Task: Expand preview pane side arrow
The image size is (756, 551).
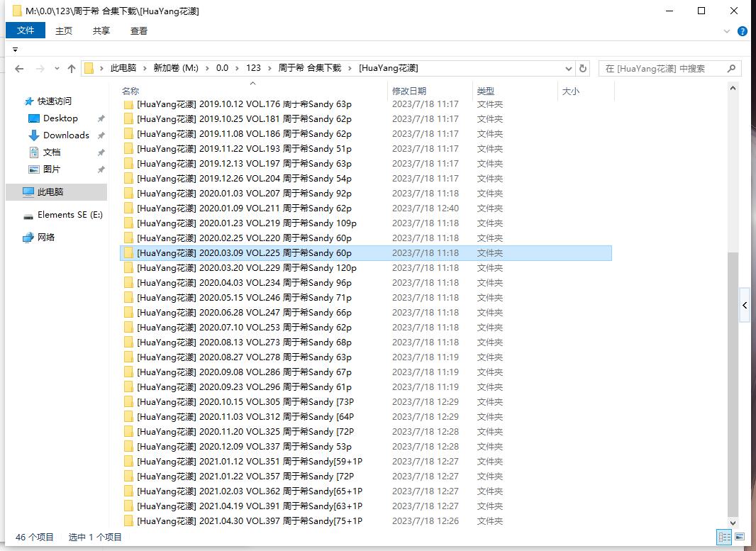Action: (x=745, y=305)
